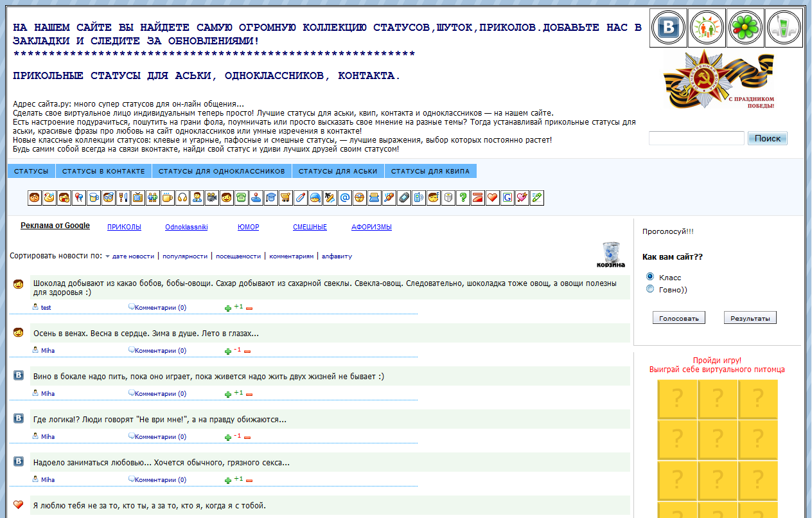Open the ICQ green flower icon
Viewport: 812px width, 518px height.
click(x=745, y=28)
